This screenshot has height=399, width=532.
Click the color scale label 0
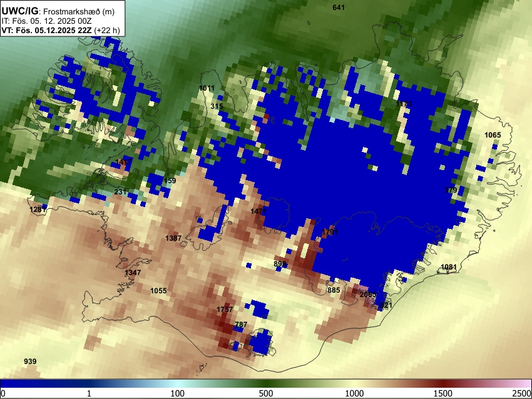click(3, 393)
